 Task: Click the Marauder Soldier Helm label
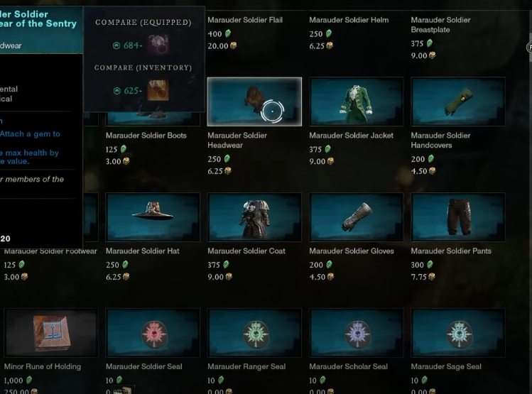pyautogui.click(x=349, y=20)
